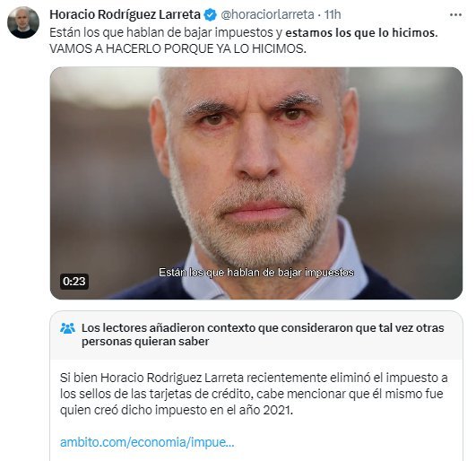The image size is (476, 461).
Task: Open the 11h timestamp permalink
Action: coord(333,14)
